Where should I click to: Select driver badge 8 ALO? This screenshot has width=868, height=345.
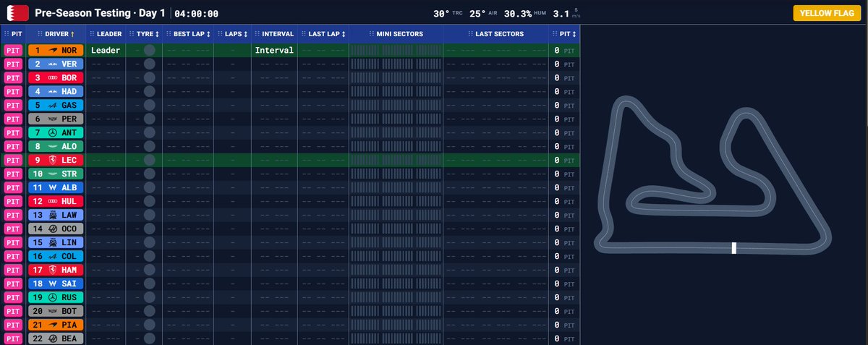55,146
